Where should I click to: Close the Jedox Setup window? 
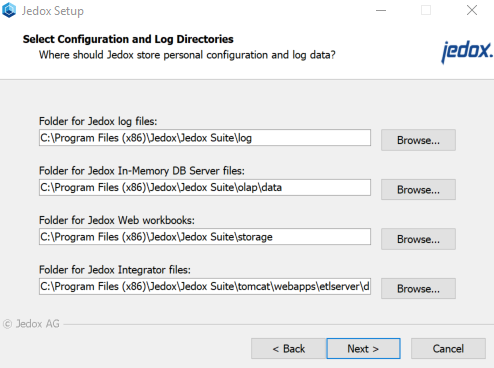[472, 10]
